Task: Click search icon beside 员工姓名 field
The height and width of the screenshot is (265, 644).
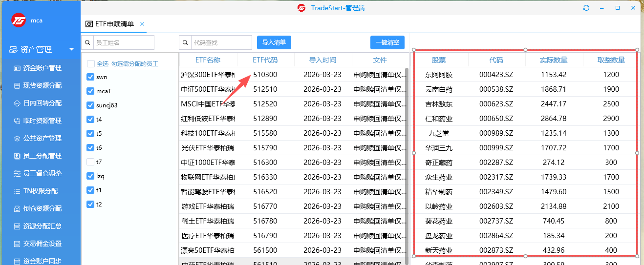Action: point(87,42)
